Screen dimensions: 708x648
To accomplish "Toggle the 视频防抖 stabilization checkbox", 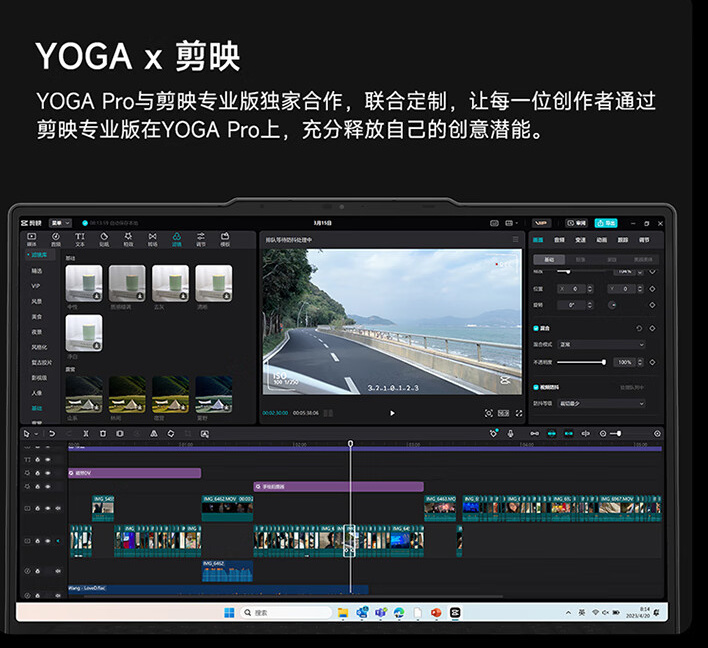I will click(x=536, y=387).
